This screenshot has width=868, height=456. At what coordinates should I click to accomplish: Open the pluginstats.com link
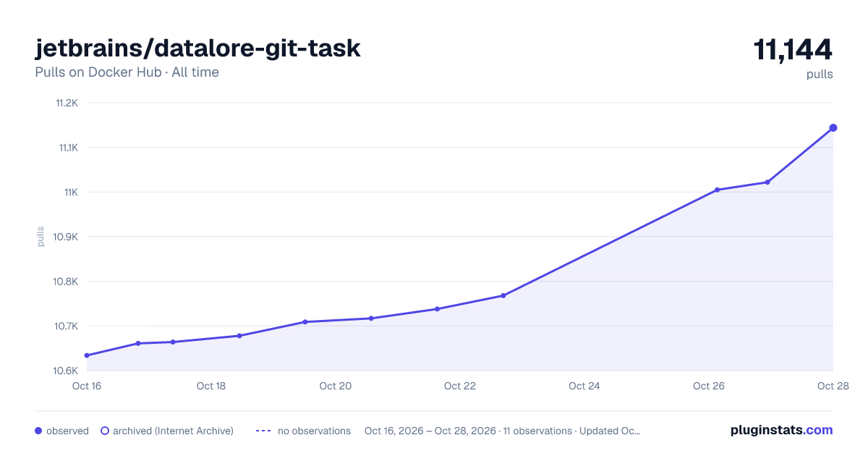pyautogui.click(x=782, y=430)
